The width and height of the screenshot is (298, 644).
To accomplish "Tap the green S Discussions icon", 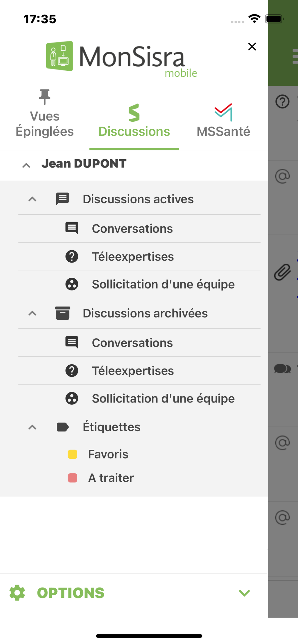I will [134, 113].
